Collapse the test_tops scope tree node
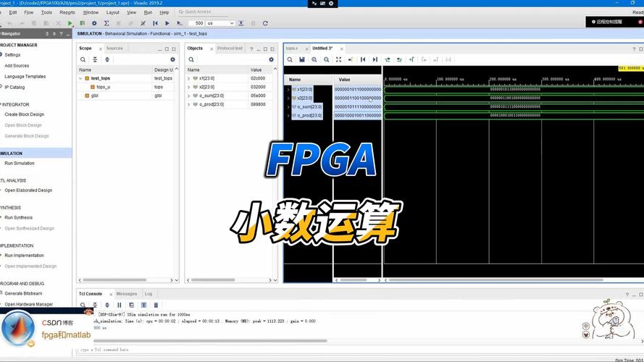This screenshot has width=644, height=362. 80,78
